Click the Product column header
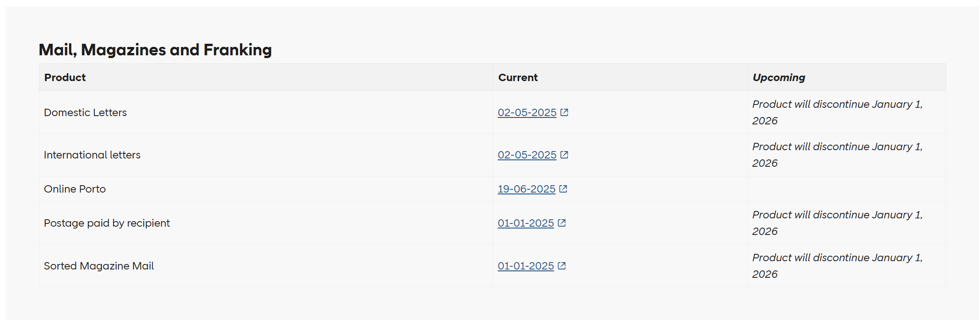 (x=65, y=77)
